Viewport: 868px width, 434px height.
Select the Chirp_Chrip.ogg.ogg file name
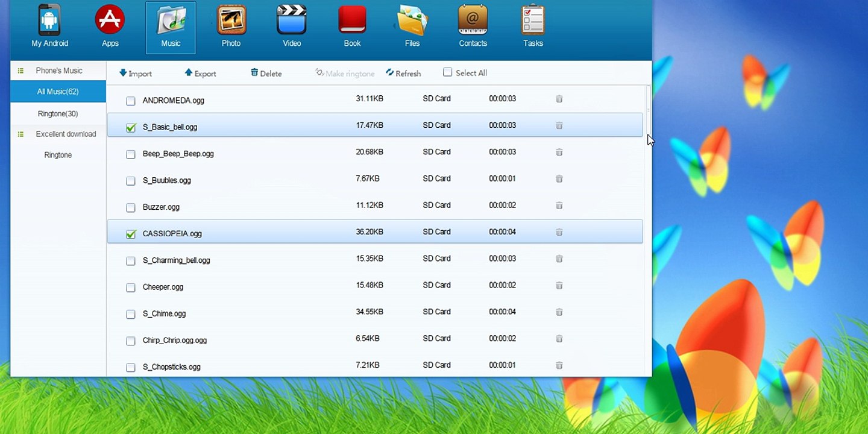[174, 340]
